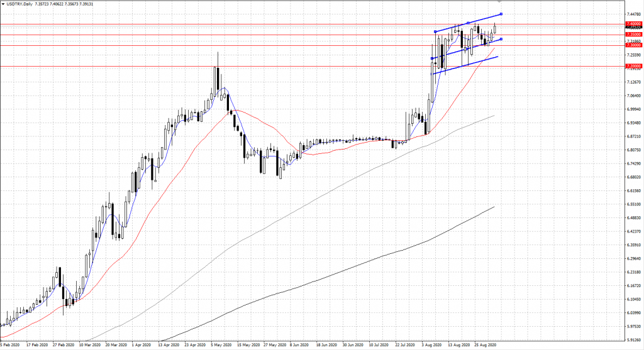Select the red 7.35000 price level label
This screenshot has width=644, height=350.
pos(633,35)
